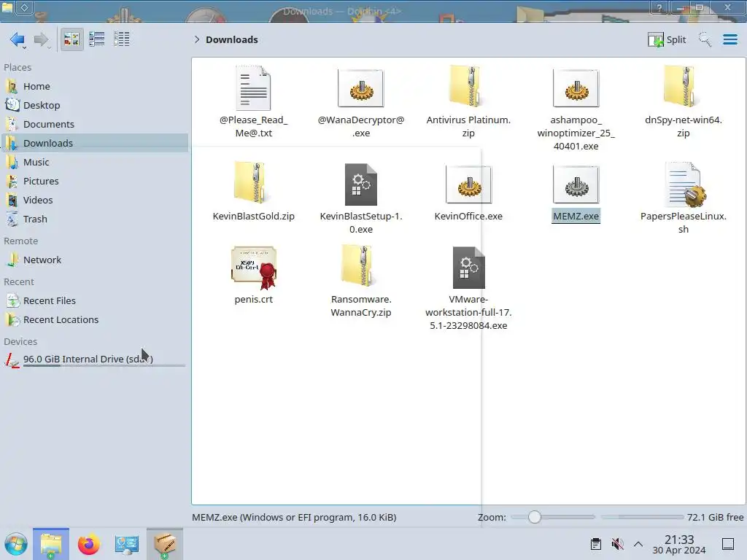The height and width of the screenshot is (560, 747).
Task: Open clipboard tray icon
Action: coord(595,544)
